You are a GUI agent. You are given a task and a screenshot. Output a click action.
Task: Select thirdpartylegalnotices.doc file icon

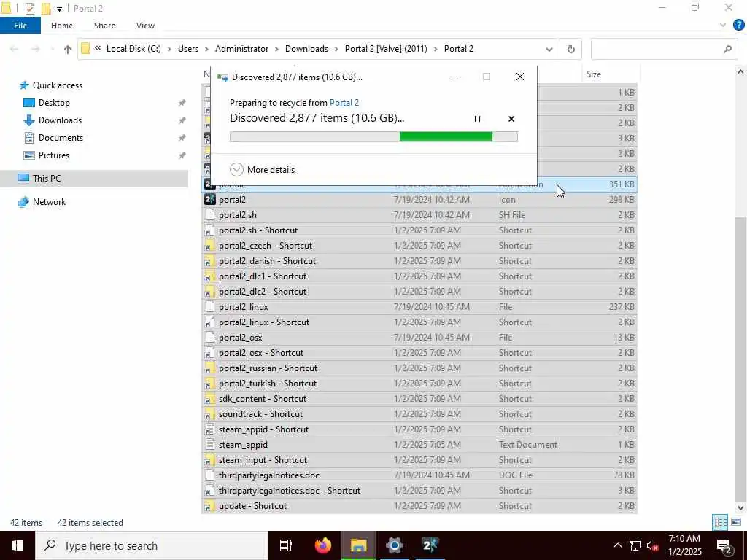click(x=209, y=475)
